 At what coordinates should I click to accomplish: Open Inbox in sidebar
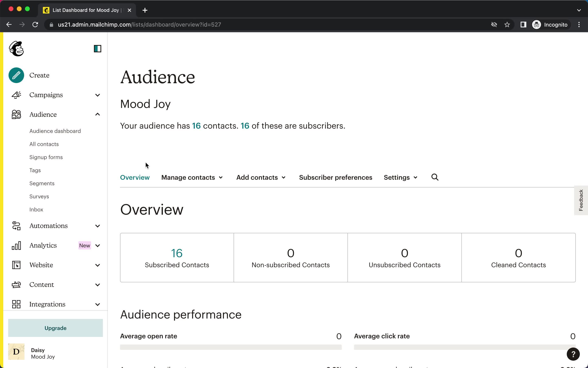tap(36, 210)
